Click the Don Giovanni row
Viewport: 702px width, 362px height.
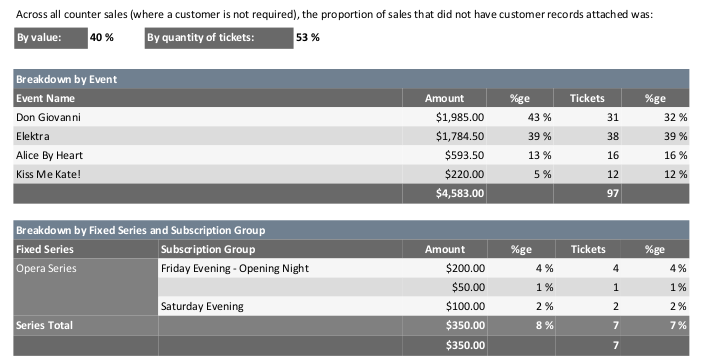(x=351, y=117)
